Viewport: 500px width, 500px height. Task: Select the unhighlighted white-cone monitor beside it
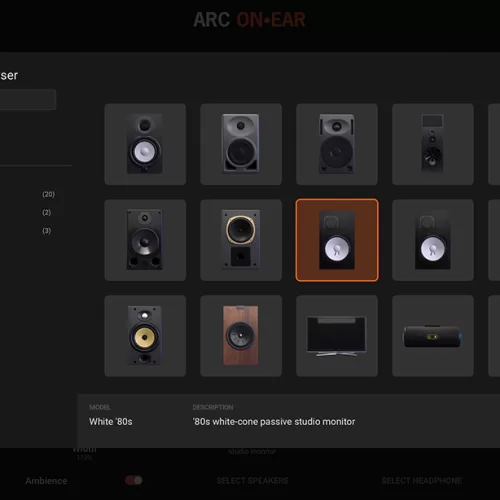[433, 240]
